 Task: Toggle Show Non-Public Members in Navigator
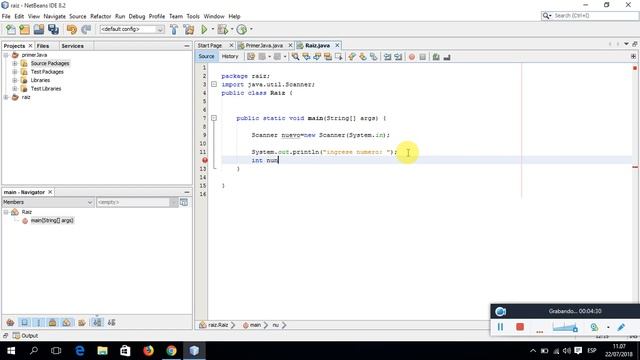[53, 322]
